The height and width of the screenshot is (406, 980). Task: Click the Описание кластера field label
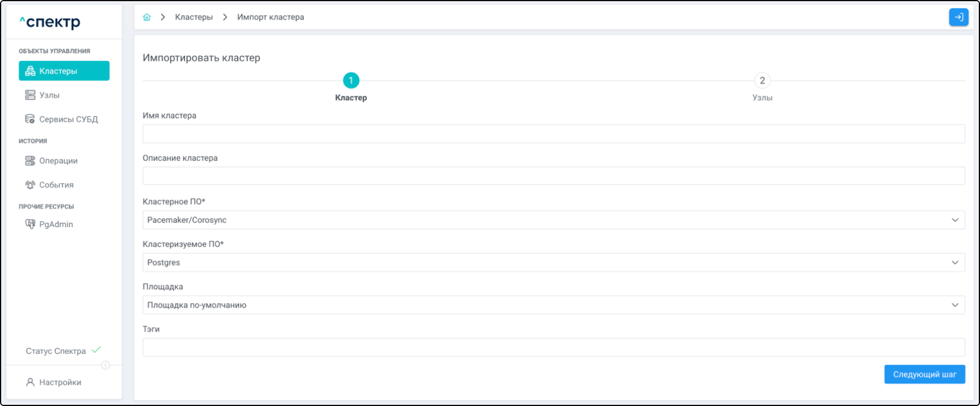(x=180, y=158)
